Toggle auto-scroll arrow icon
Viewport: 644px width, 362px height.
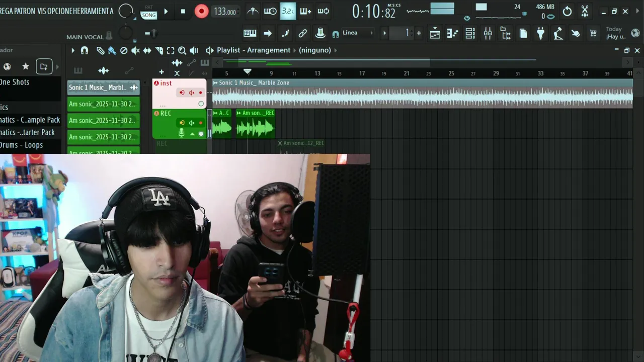[268, 33]
